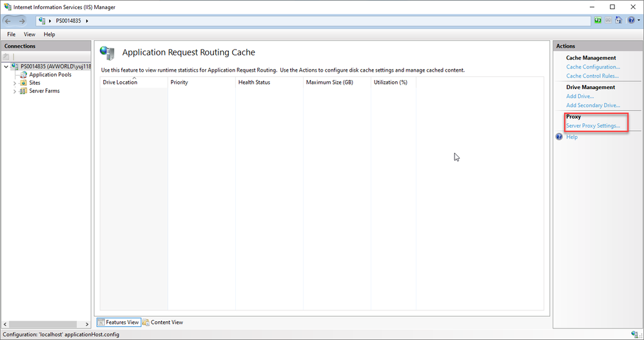Click the Content View tab icon
Viewport: 644px width, 340px height.
click(x=146, y=323)
